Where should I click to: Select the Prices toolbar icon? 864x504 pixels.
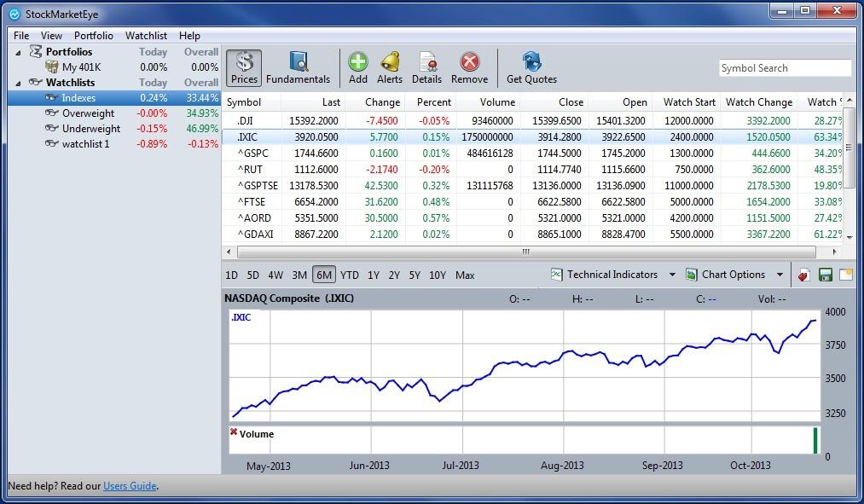point(244,67)
